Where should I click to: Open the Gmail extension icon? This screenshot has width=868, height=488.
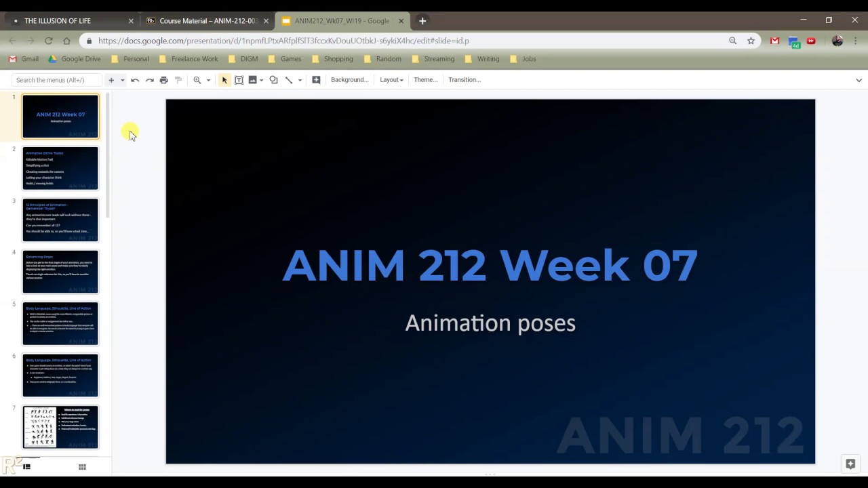point(774,41)
